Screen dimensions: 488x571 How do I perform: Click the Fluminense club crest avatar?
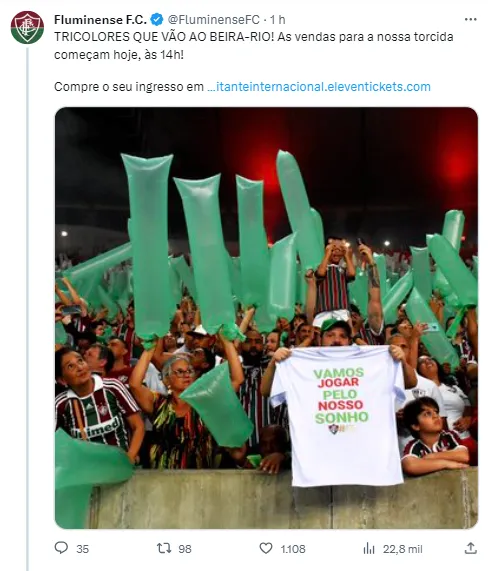pyautogui.click(x=27, y=27)
